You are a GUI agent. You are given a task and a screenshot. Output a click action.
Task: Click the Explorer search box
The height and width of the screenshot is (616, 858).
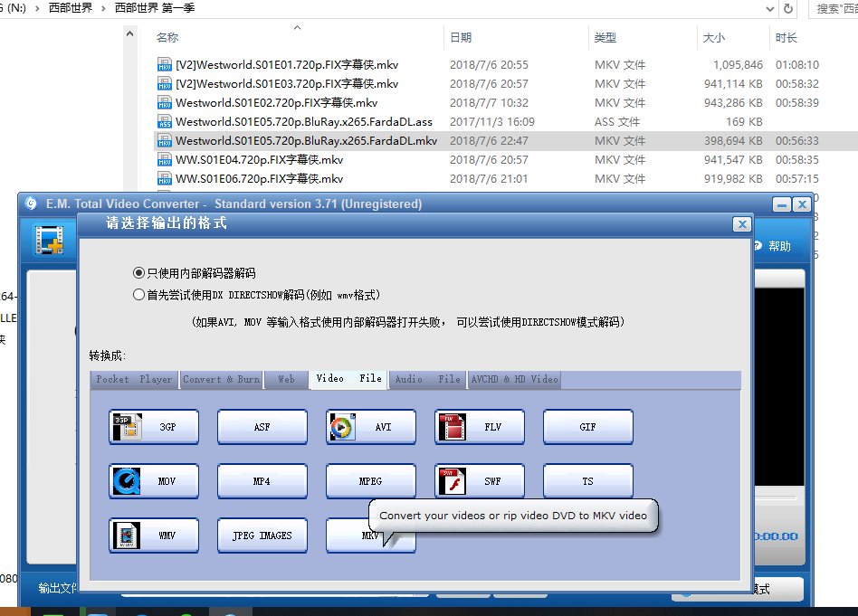tap(834, 9)
